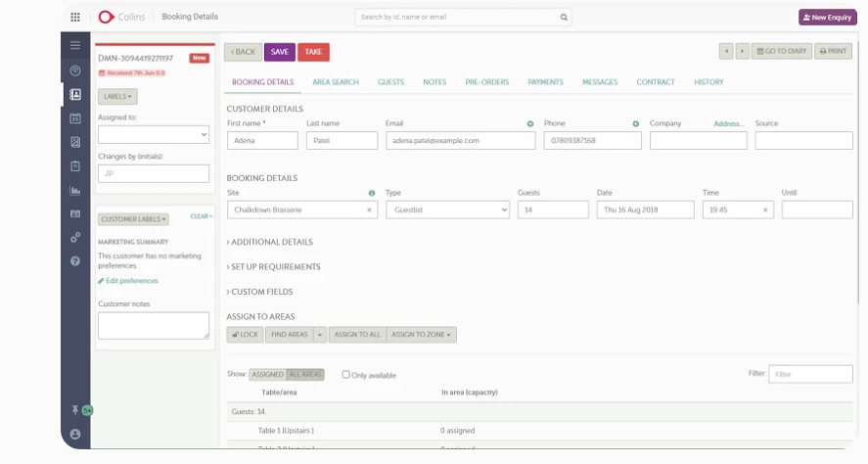
Task: Open the ASSIGN TO ZONE dropdown
Action: point(421,335)
